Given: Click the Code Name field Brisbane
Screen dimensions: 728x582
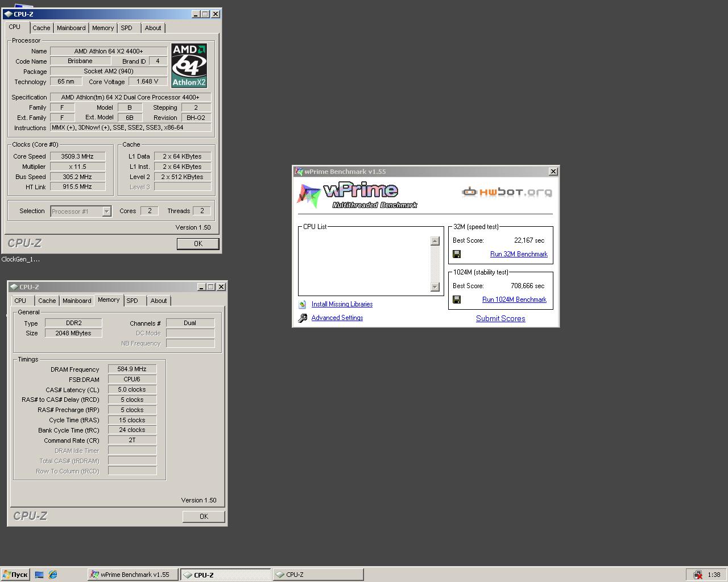Looking at the screenshot, I should click(x=80, y=61).
